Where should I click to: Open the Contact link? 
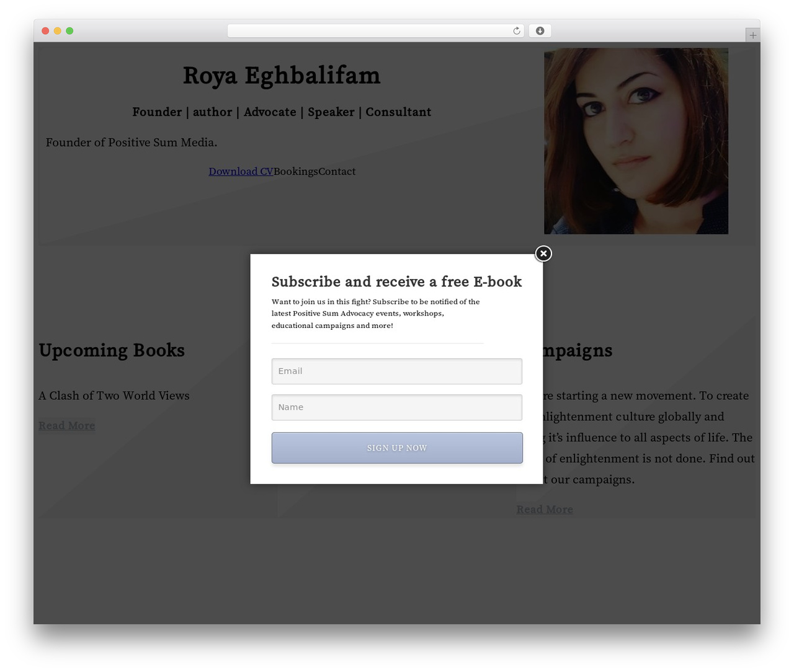(x=337, y=171)
